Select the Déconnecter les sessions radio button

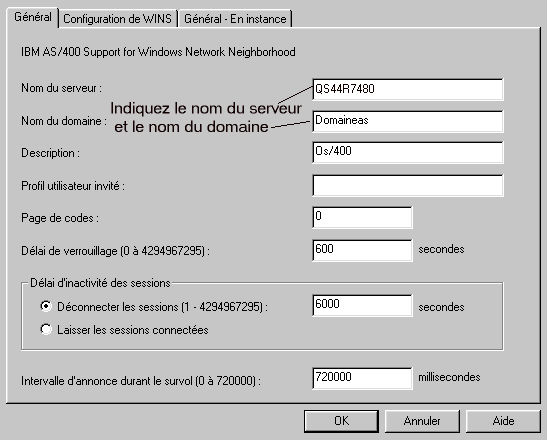(46, 306)
